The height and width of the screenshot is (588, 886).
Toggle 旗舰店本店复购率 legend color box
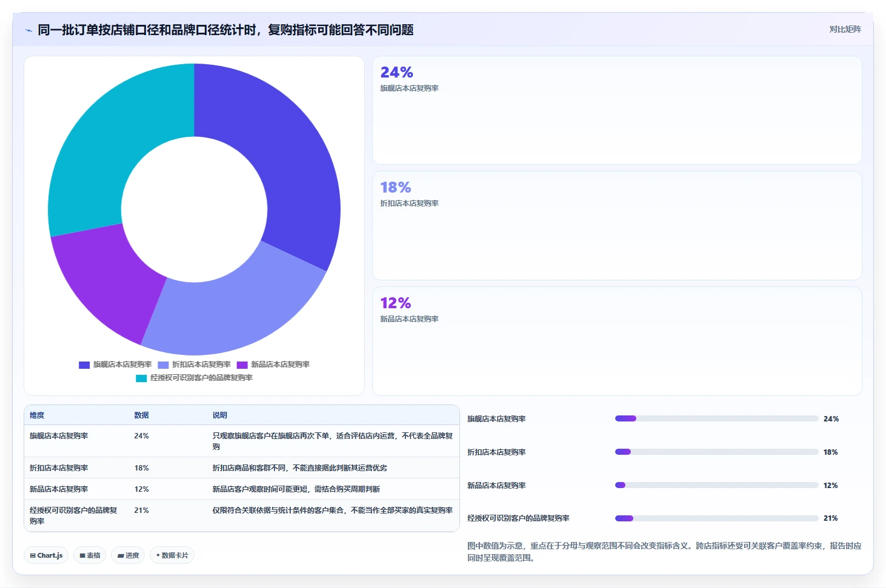84,365
